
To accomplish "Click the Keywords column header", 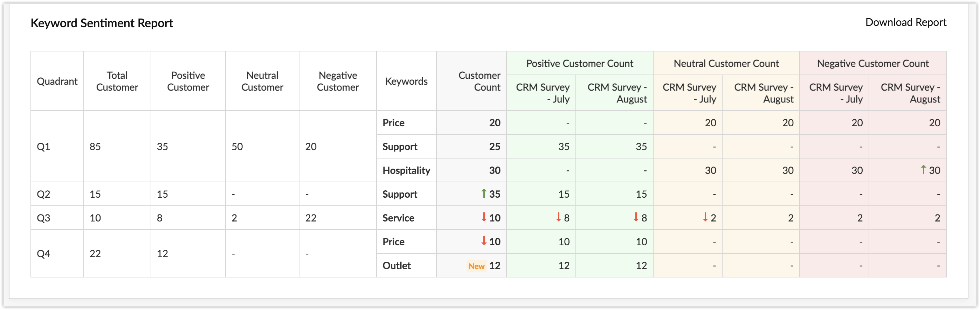I will [x=406, y=81].
